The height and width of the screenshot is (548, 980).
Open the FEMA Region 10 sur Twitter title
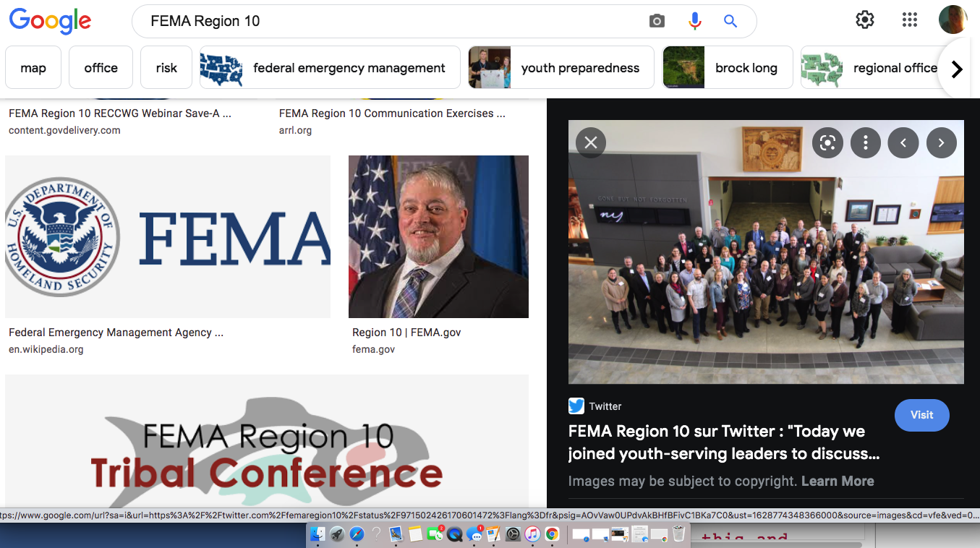point(724,442)
